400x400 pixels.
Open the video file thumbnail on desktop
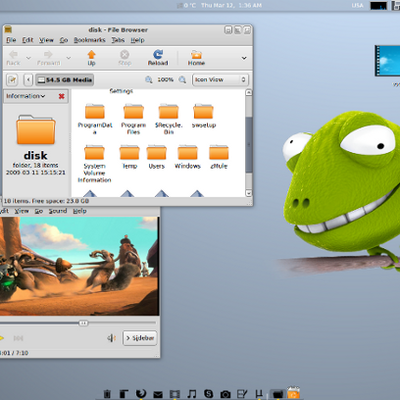tap(387, 61)
